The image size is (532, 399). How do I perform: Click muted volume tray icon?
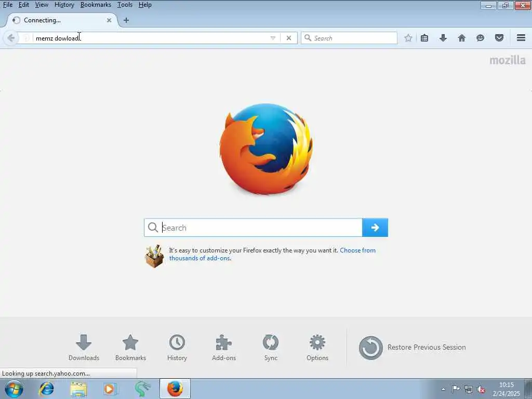481,390
